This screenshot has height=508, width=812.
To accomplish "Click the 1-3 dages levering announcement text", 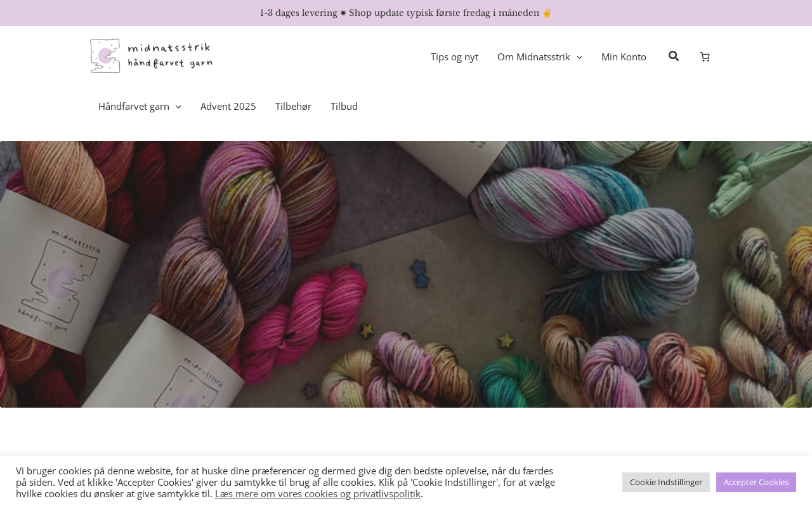I will [298, 13].
